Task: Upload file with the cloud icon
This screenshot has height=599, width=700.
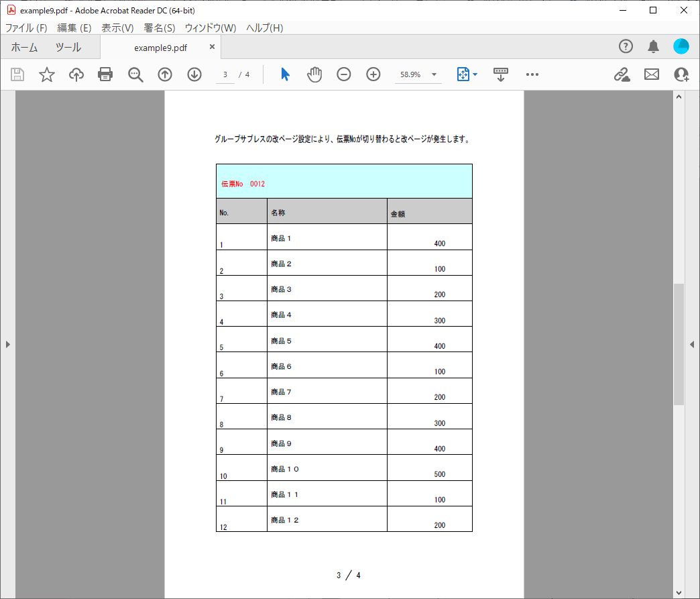Action: click(76, 74)
